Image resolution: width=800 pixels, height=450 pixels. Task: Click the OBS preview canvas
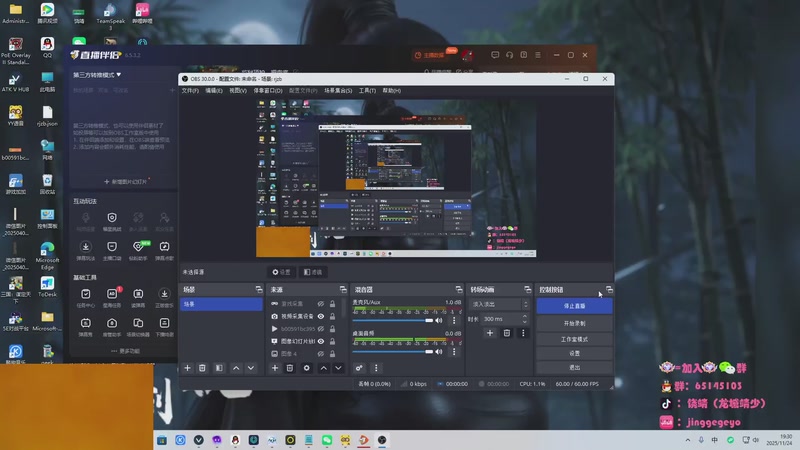click(x=396, y=178)
